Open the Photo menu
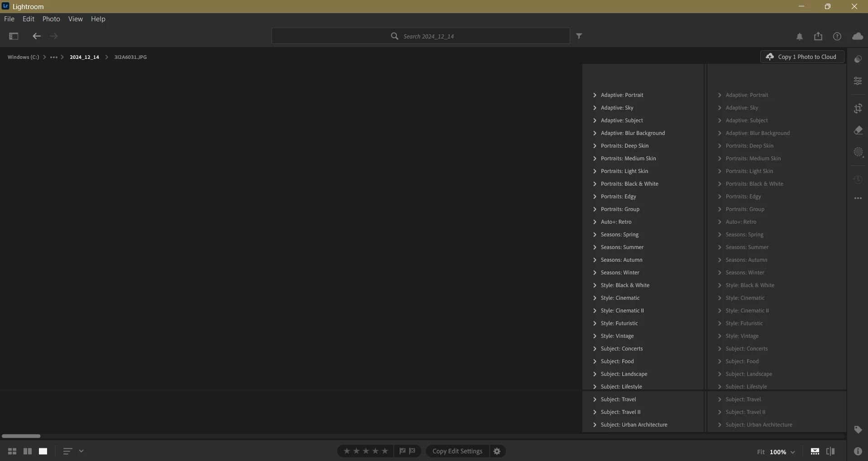 (51, 19)
